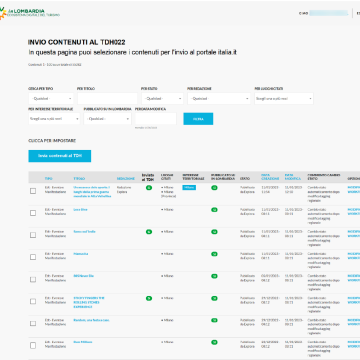Sort table by the Tipo column header

point(48,179)
